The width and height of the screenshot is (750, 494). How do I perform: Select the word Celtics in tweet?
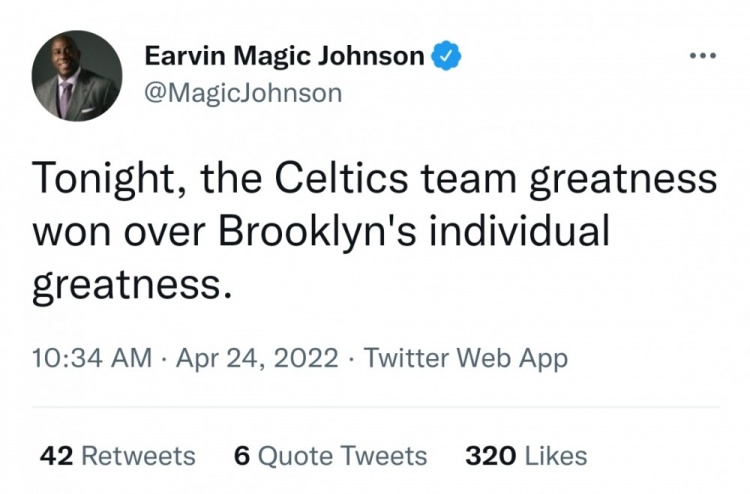pos(342,177)
